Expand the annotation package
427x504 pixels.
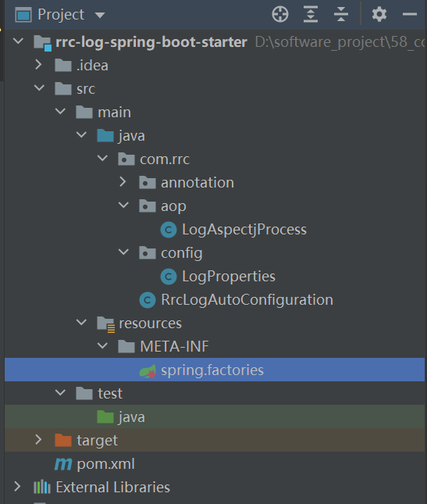123,182
